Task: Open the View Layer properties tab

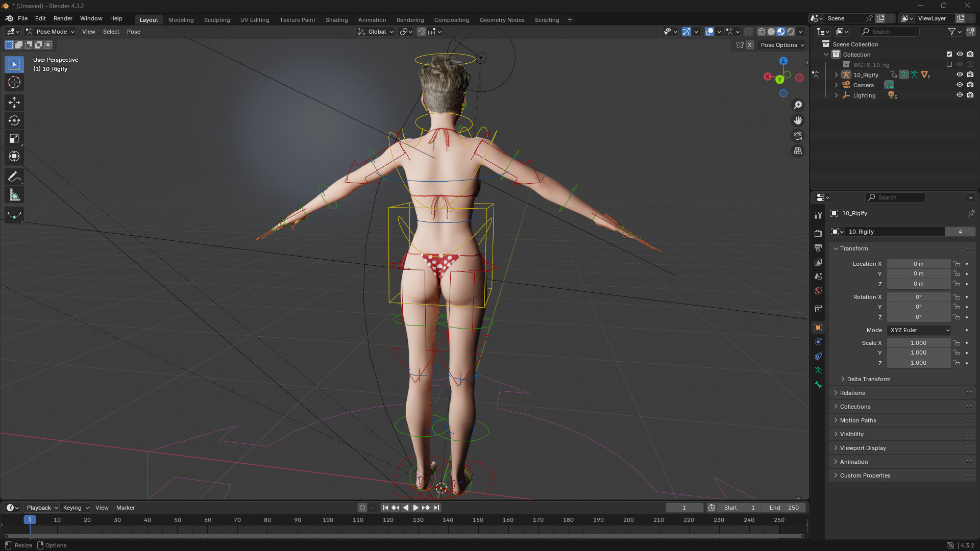Action: [x=818, y=262]
